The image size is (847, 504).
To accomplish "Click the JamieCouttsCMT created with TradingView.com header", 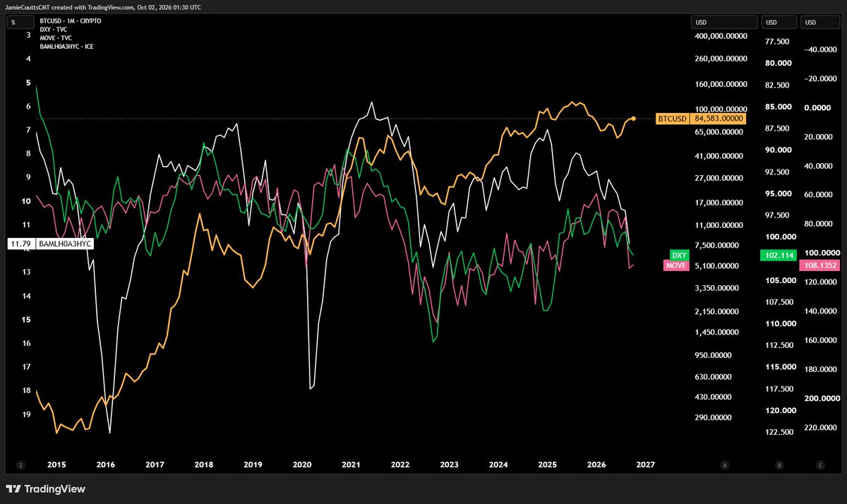I will tap(104, 6).
